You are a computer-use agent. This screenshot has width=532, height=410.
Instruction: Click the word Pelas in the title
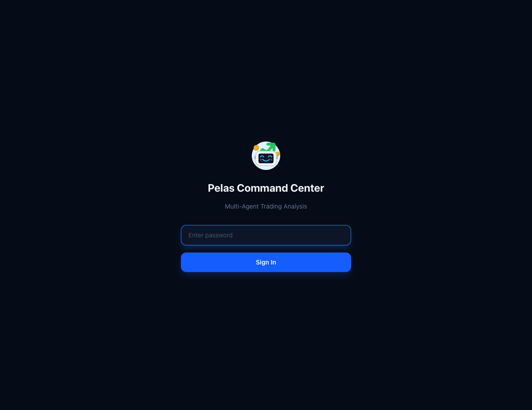[x=221, y=188]
